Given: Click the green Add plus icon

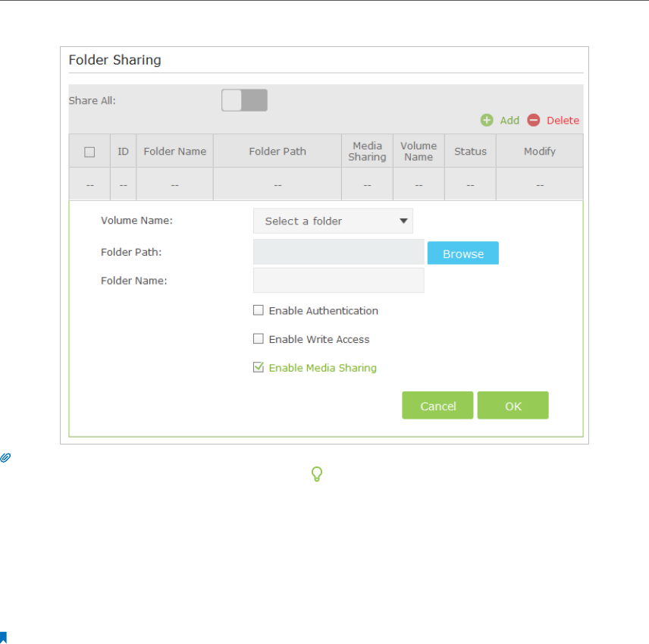Looking at the screenshot, I should coord(487,121).
